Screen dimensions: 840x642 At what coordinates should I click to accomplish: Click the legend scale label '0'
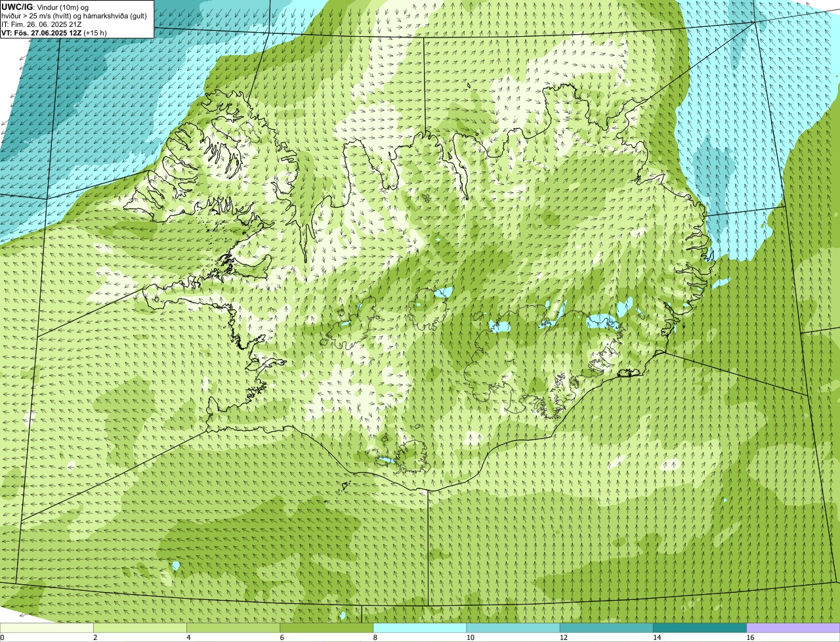(x=2, y=637)
